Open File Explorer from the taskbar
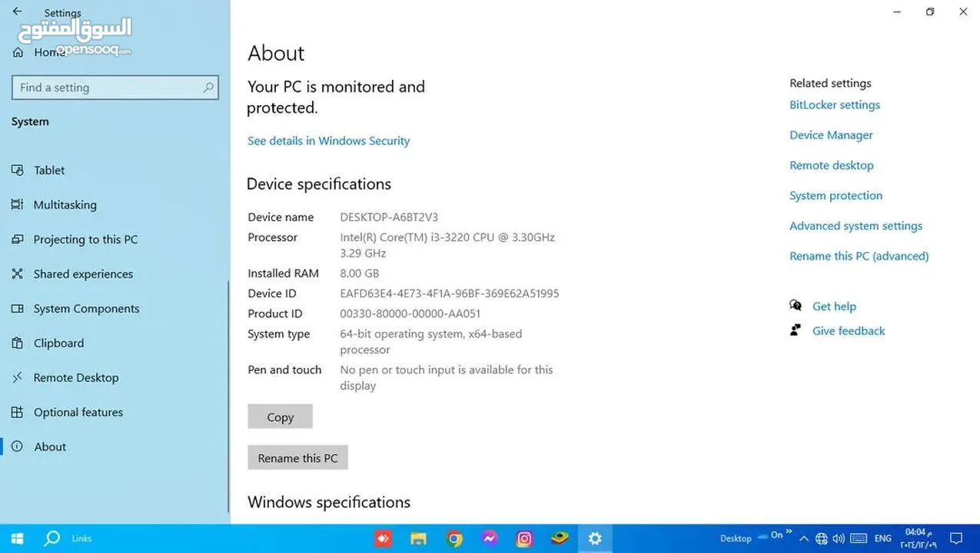Screen dimensions: 980x553 coord(417,538)
